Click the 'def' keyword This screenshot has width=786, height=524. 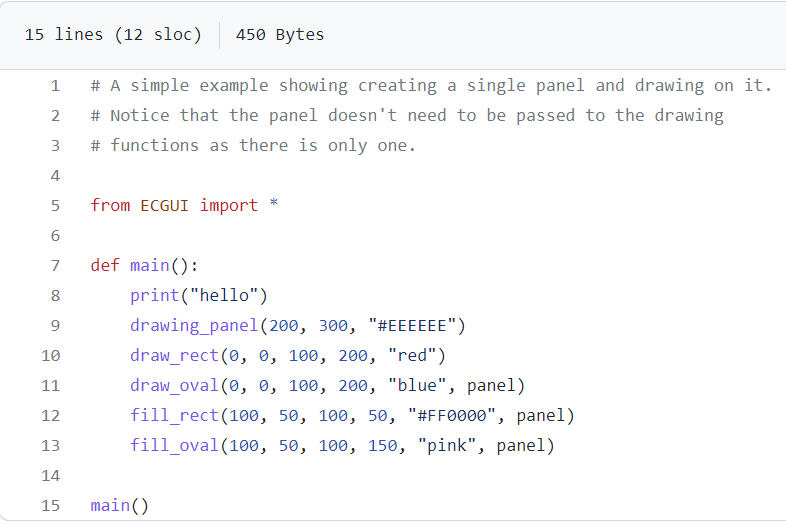(x=105, y=266)
